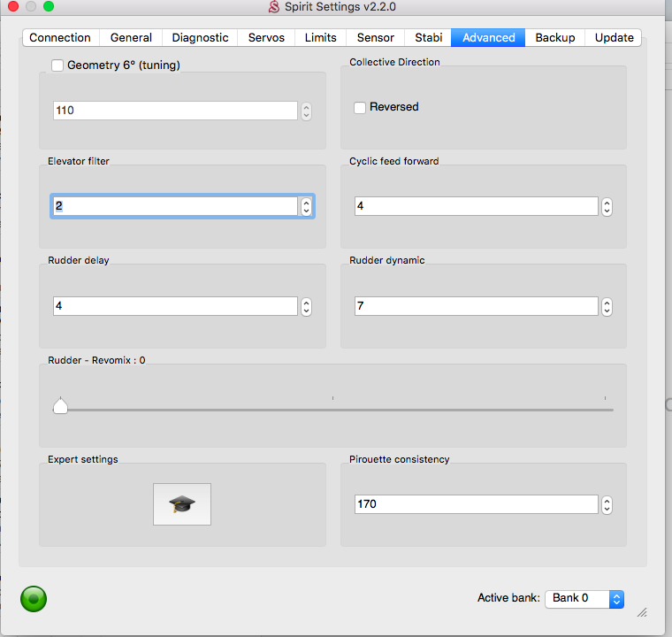Click the Pirouette consistency input field

pyautogui.click(x=476, y=504)
